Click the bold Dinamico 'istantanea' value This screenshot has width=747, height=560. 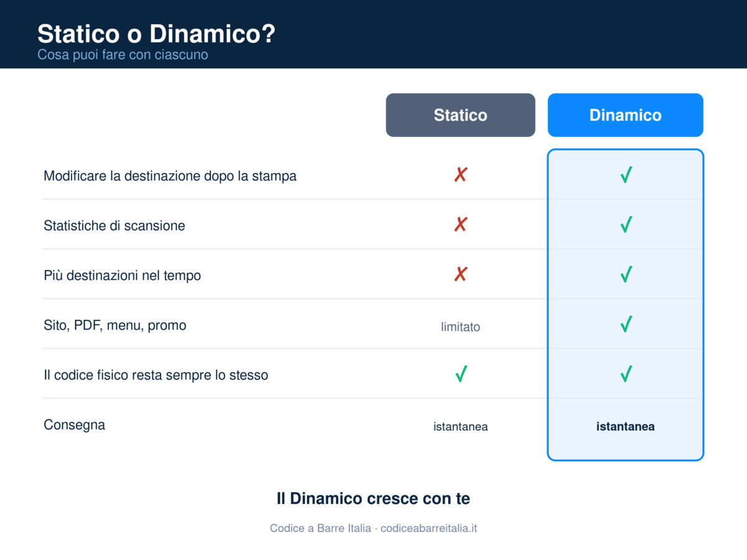[x=626, y=426]
